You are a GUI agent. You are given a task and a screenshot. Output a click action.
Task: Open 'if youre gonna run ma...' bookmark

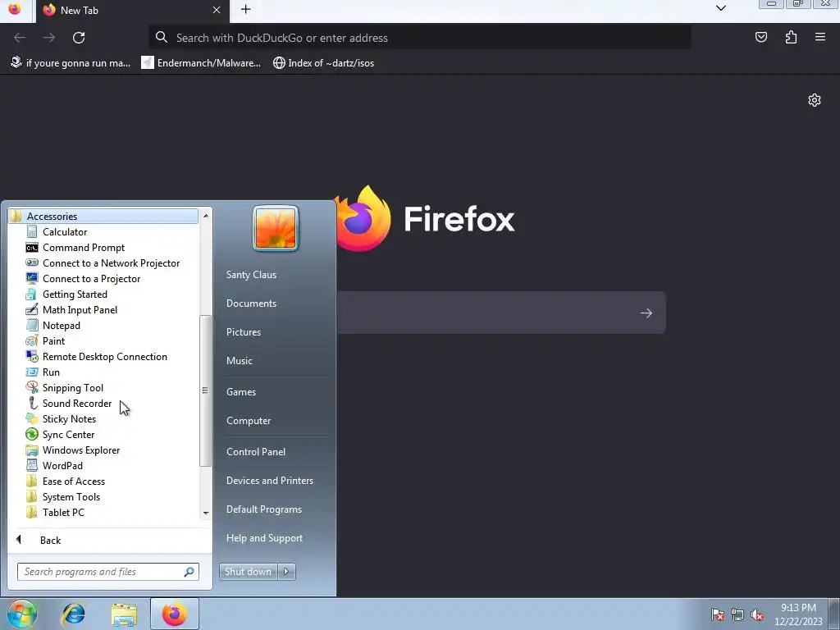(x=71, y=62)
